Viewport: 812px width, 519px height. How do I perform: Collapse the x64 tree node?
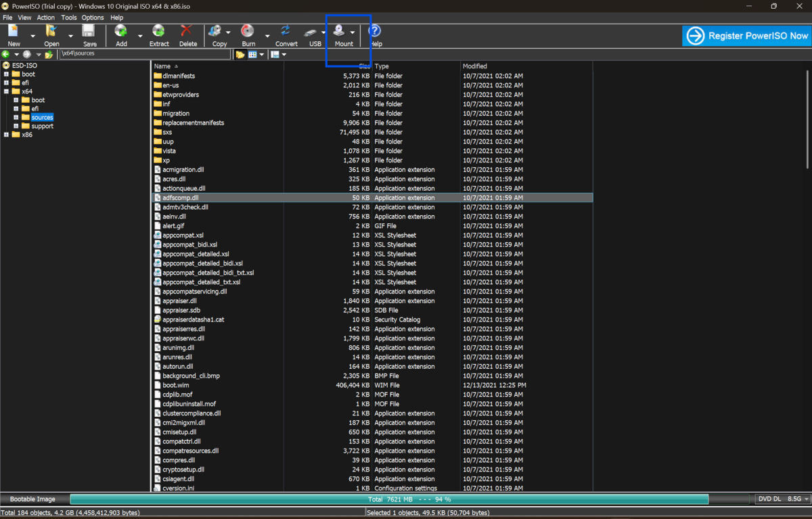[7, 91]
